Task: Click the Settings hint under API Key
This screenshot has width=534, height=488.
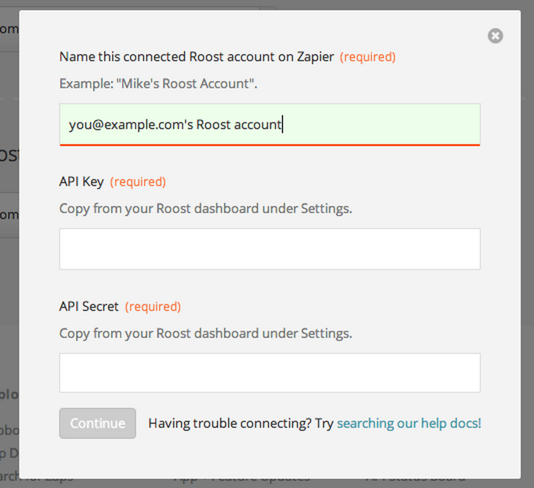Action: tap(206, 208)
